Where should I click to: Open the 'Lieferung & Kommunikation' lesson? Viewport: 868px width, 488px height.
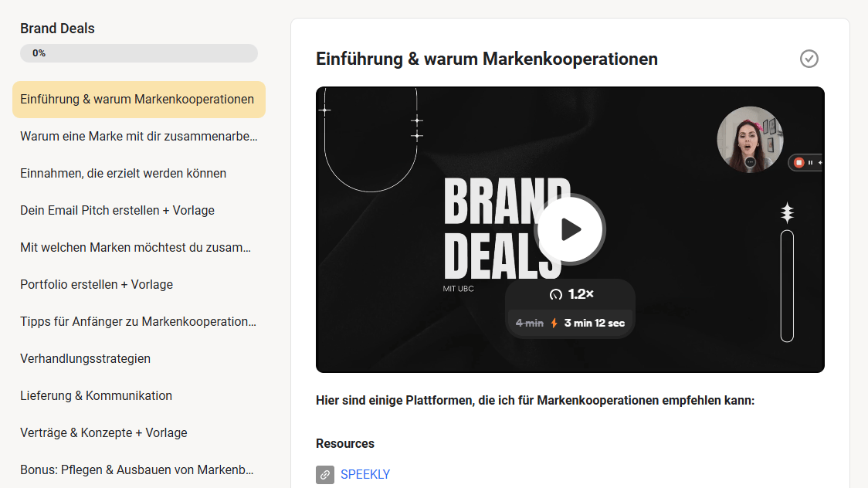coord(97,396)
